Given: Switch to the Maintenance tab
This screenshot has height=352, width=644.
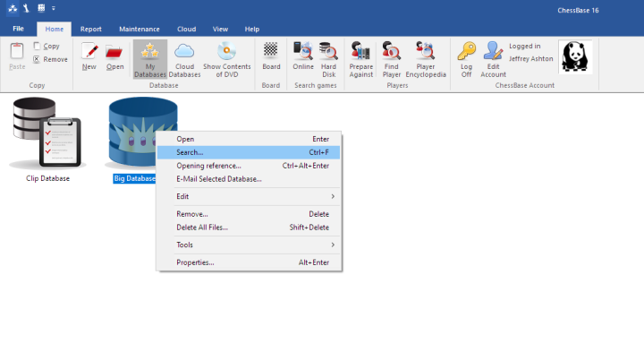Looking at the screenshot, I should coord(140,30).
